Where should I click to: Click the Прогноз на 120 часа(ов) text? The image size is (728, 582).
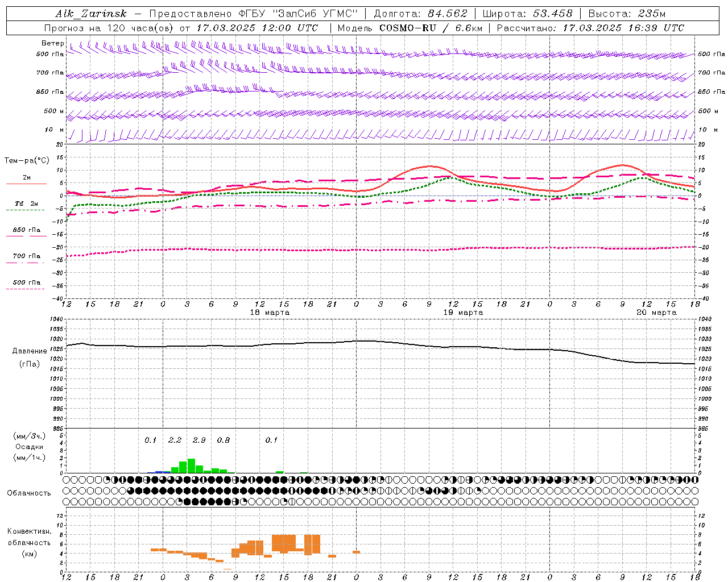(109, 28)
